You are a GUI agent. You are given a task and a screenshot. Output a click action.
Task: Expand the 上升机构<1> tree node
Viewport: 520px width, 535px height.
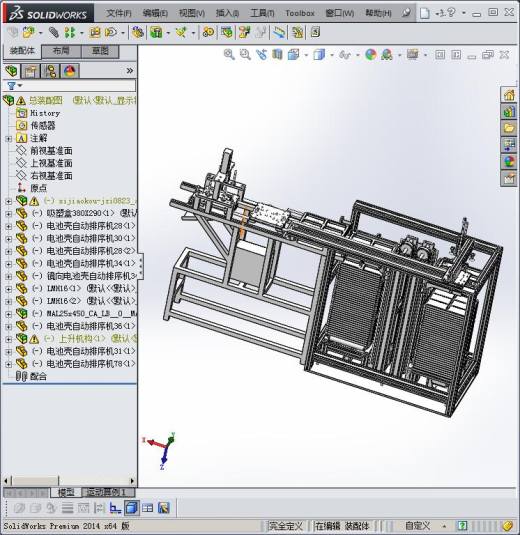(x=9, y=339)
